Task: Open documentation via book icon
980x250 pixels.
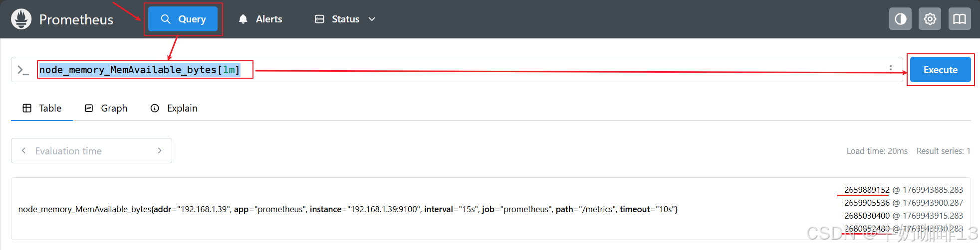Action: pyautogui.click(x=960, y=19)
